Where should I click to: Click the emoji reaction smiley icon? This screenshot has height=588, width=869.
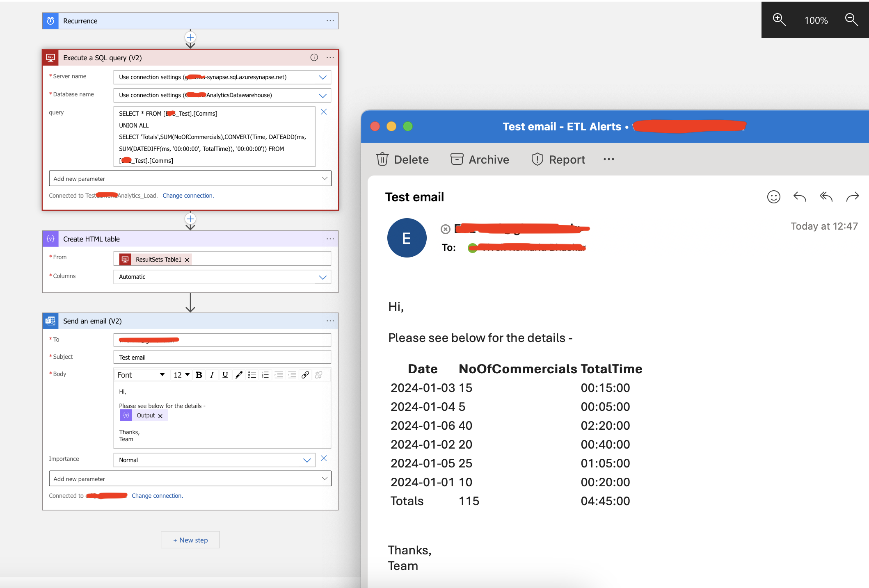pyautogui.click(x=773, y=197)
